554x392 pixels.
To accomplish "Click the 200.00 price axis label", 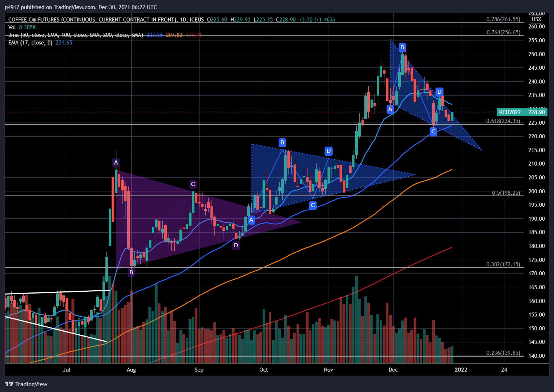I will coord(536,191).
